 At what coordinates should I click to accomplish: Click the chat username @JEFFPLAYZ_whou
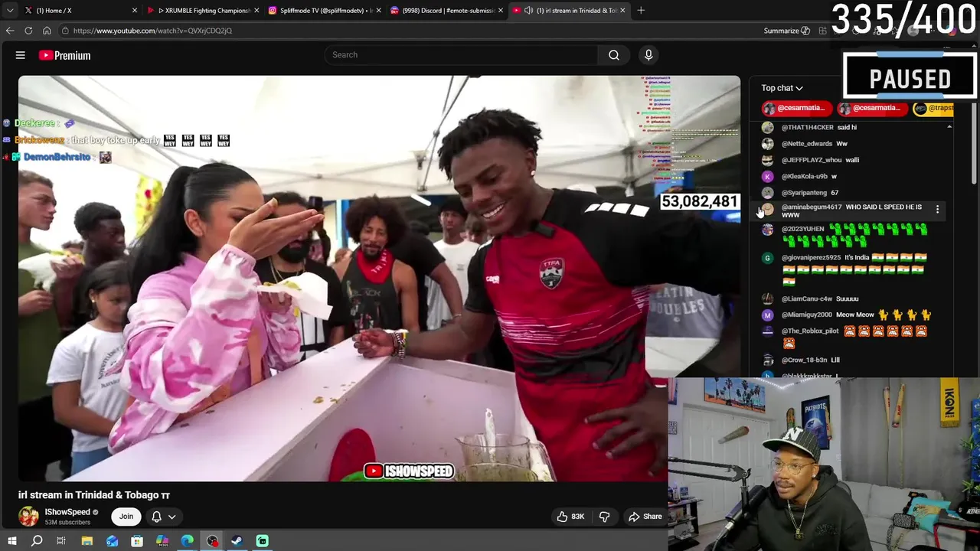coord(811,160)
